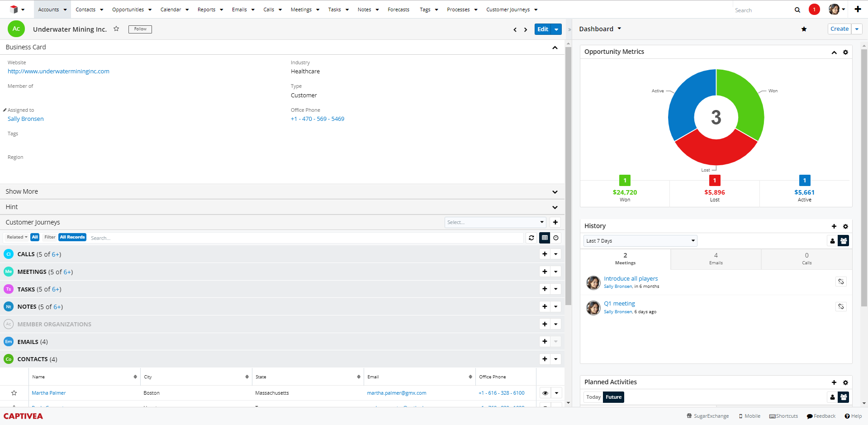868x425 pixels.
Task: Create a new Call with plus
Action: click(x=545, y=254)
